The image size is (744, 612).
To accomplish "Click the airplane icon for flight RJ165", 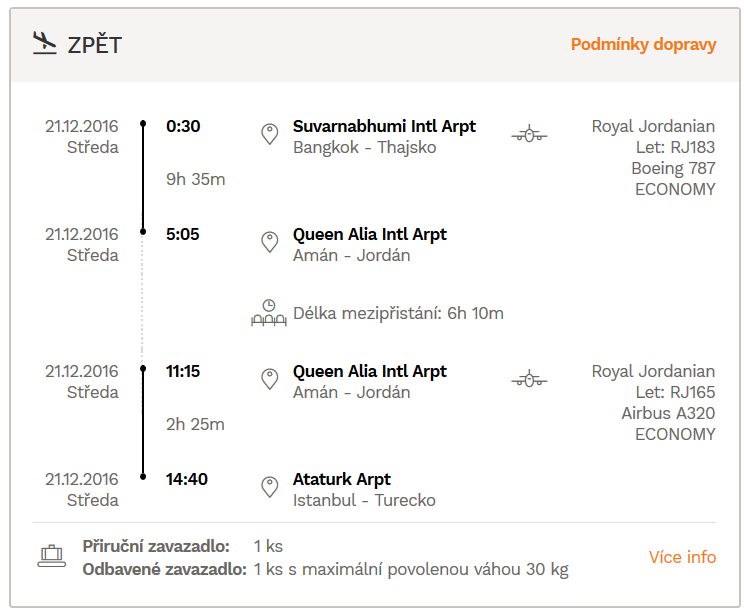I will (x=529, y=379).
